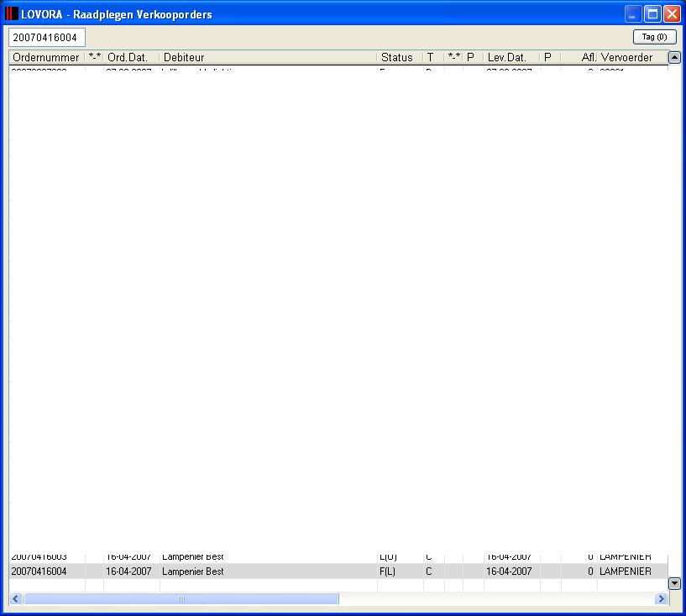The image size is (686, 616).
Task: Click the horizontal scroll right arrow
Action: [662, 599]
